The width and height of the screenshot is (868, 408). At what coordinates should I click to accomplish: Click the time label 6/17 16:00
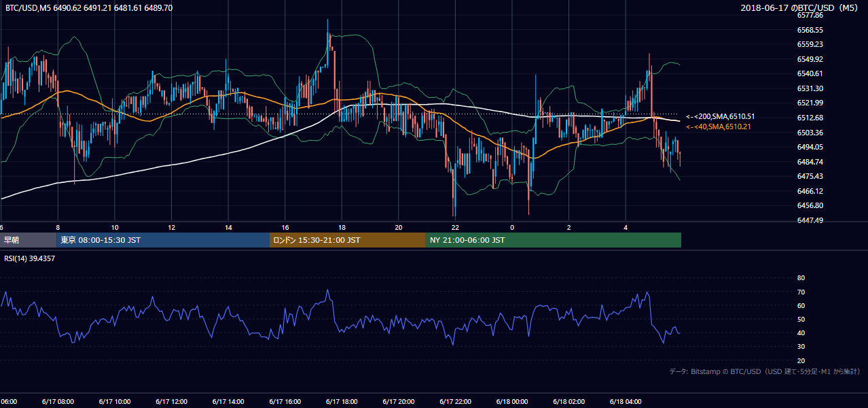click(285, 402)
